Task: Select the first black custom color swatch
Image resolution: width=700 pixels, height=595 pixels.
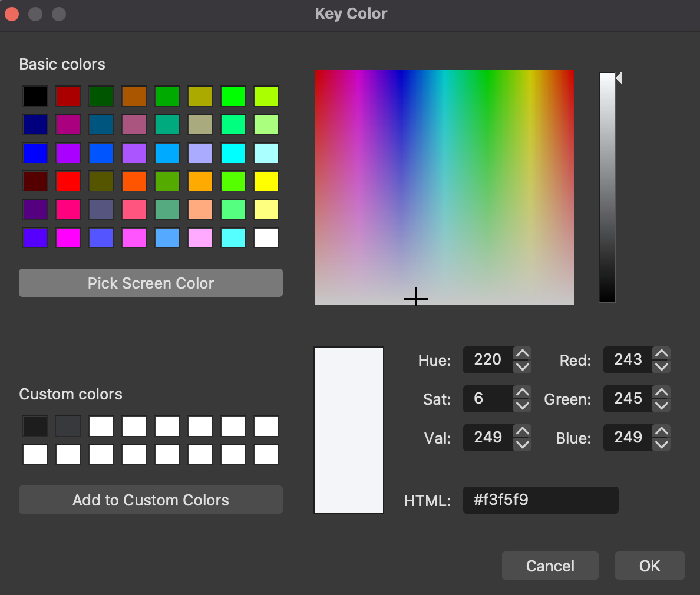Action: tap(35, 427)
